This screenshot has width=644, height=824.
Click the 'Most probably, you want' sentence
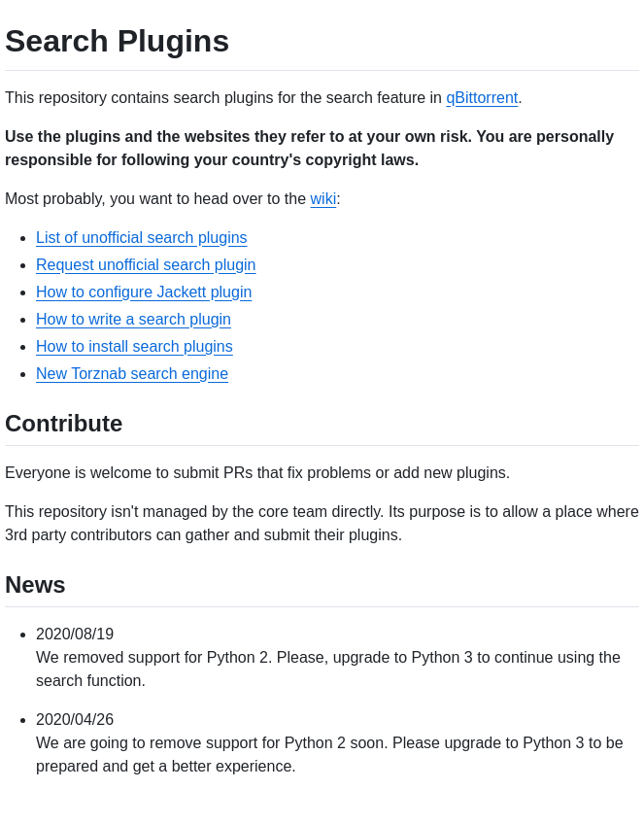155,199
